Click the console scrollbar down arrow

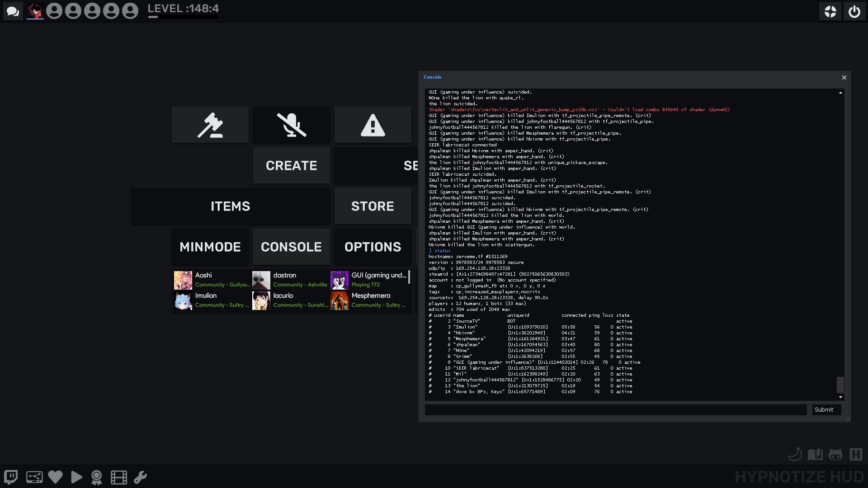tap(840, 397)
